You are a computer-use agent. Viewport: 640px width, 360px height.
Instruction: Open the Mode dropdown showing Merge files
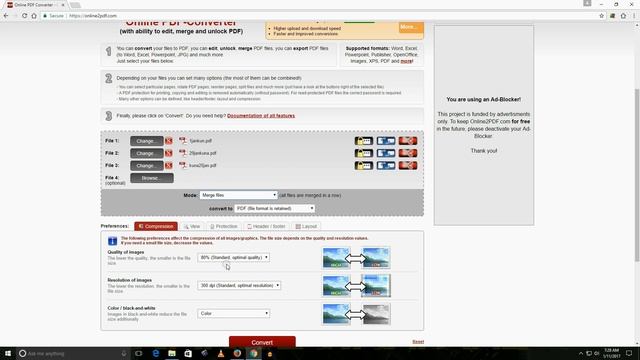238,195
